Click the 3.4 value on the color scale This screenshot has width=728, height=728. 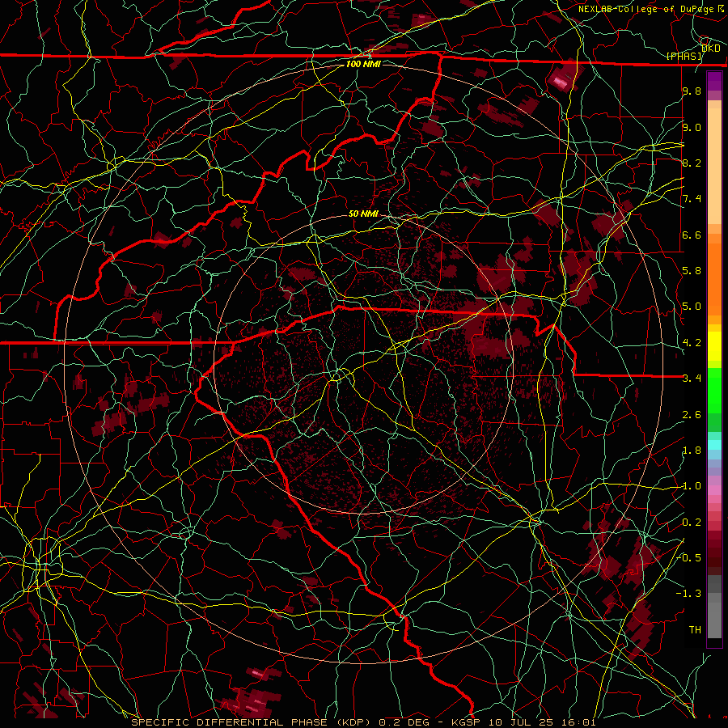coord(692,379)
